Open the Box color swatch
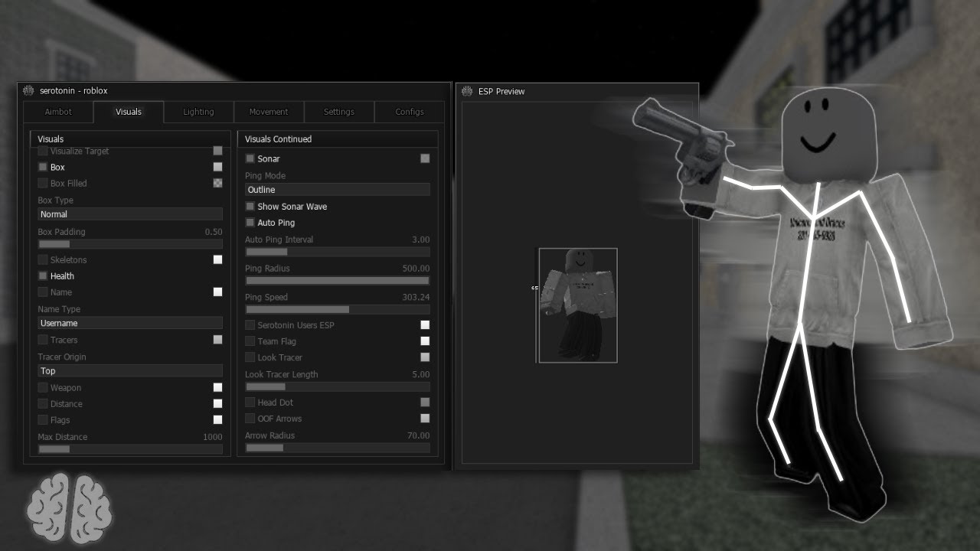 click(217, 167)
